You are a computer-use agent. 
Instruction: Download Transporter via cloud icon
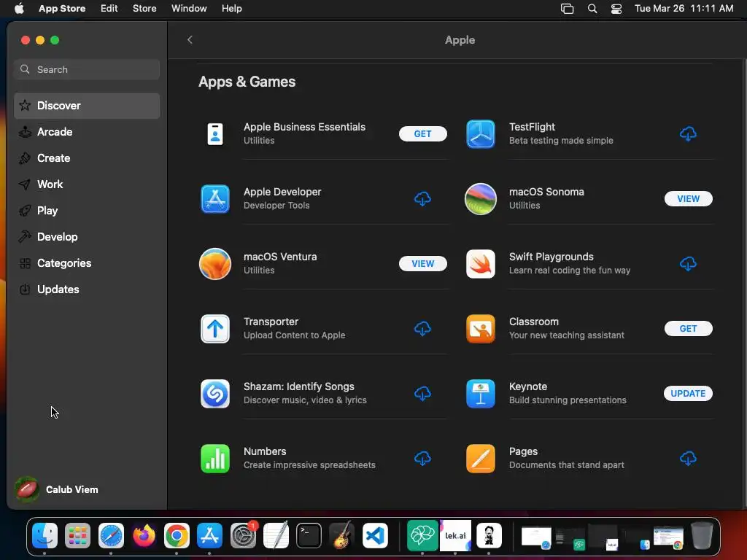coord(422,329)
